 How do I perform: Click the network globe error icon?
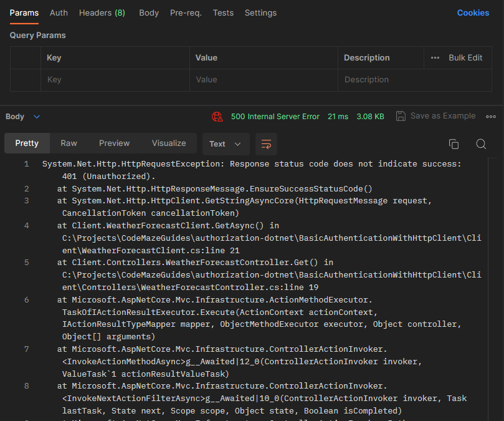[x=217, y=117]
